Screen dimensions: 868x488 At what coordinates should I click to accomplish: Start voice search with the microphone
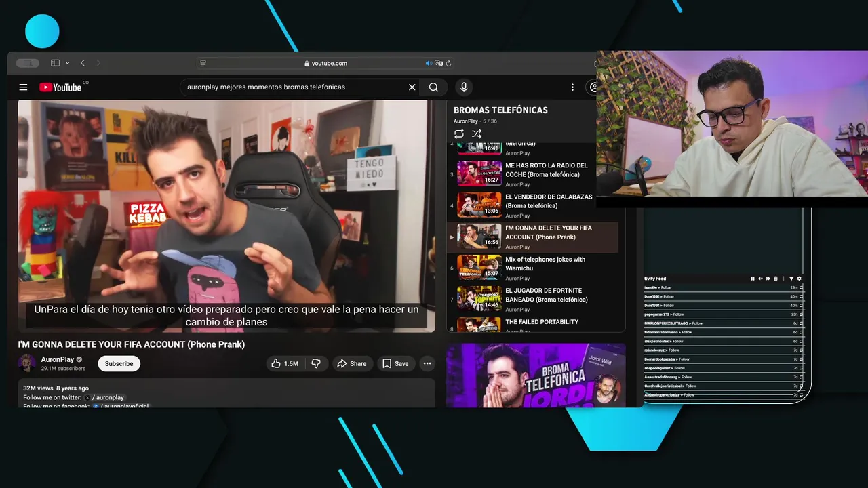[x=464, y=87]
